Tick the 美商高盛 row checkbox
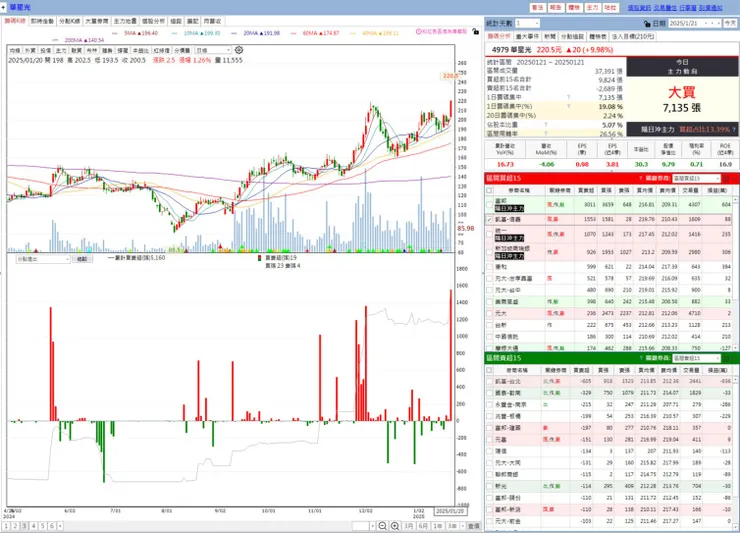This screenshot has height=533, width=740. [489, 302]
